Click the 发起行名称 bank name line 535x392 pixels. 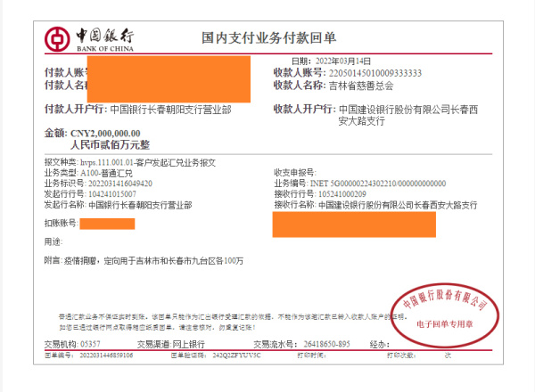click(118, 205)
